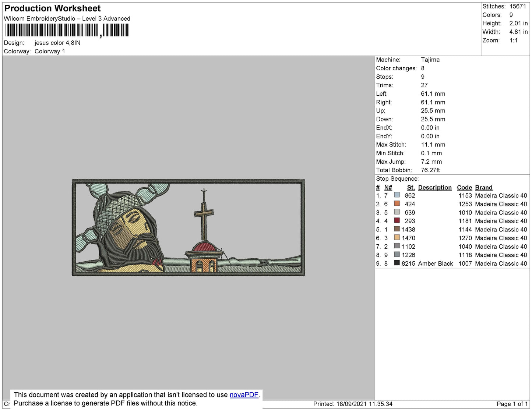This screenshot has height=411, width=532.
Task: Click the embroidery design preview image
Action: [189, 228]
